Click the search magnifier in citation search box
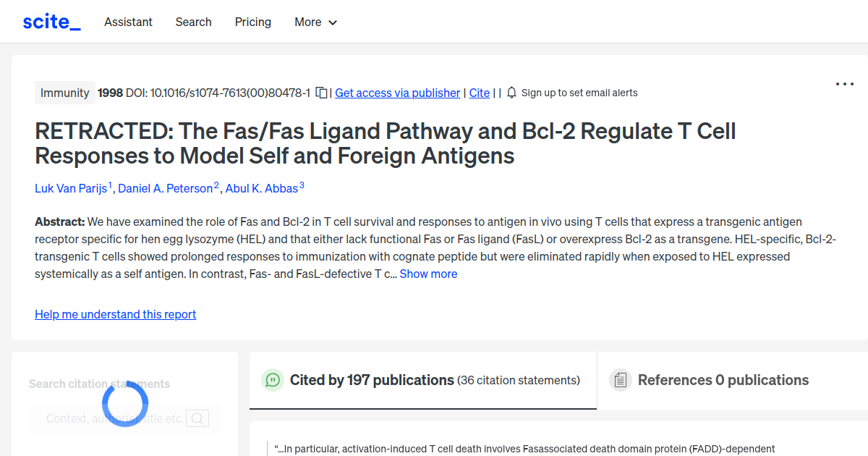Screen dimensions: 868x456 (197, 418)
